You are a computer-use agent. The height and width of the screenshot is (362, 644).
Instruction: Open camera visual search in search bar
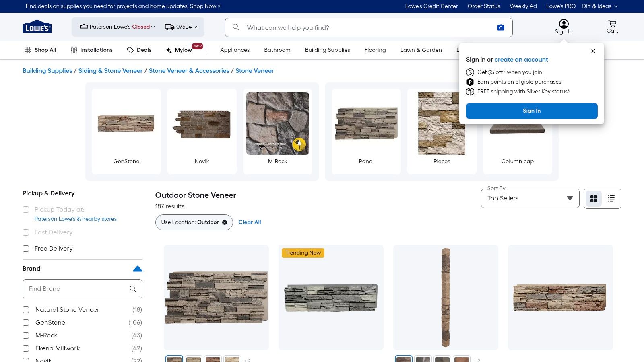click(x=500, y=27)
